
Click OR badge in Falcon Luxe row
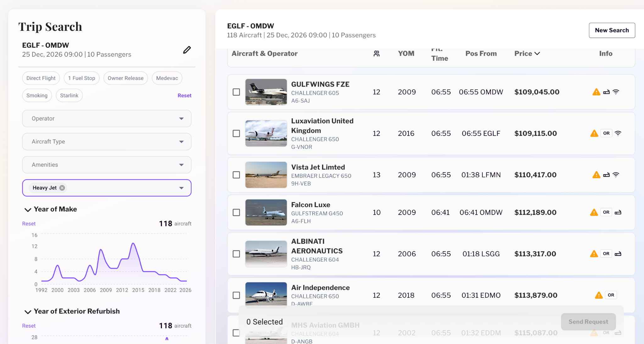(606, 212)
